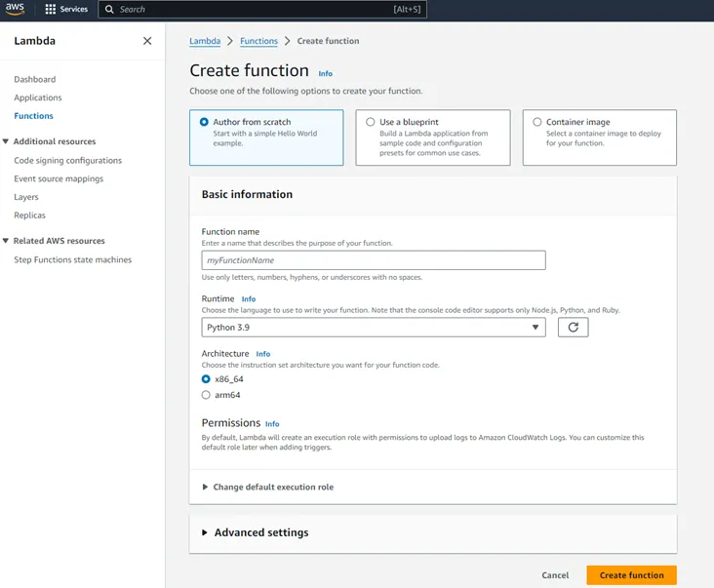714x588 pixels.
Task: Focus the Function name input field
Action: (x=374, y=260)
